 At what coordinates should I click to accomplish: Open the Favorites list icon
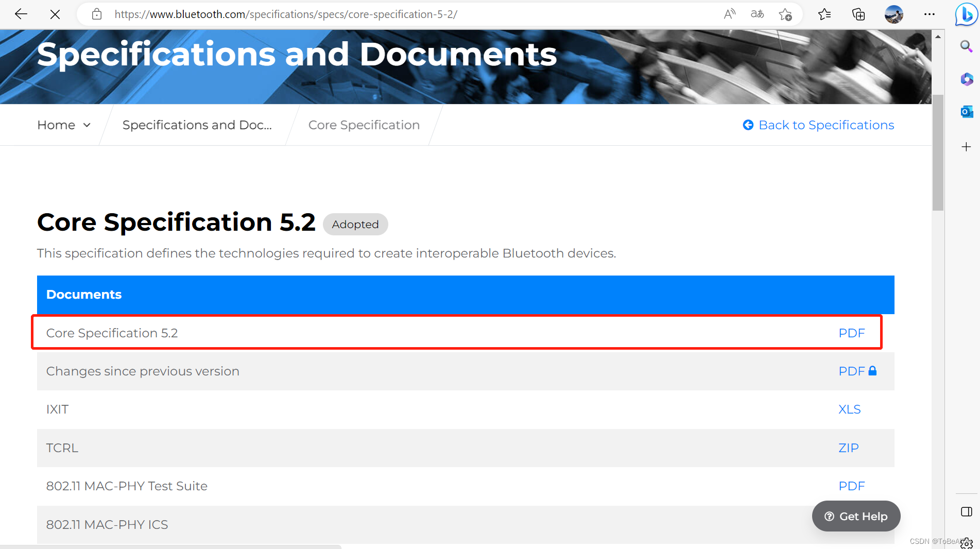824,14
